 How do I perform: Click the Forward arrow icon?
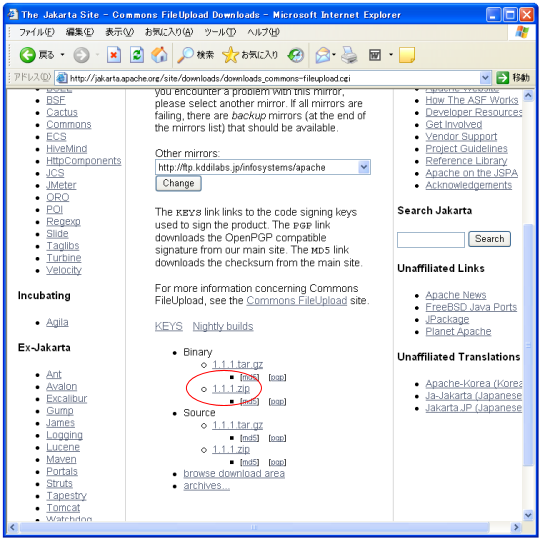click(81, 55)
